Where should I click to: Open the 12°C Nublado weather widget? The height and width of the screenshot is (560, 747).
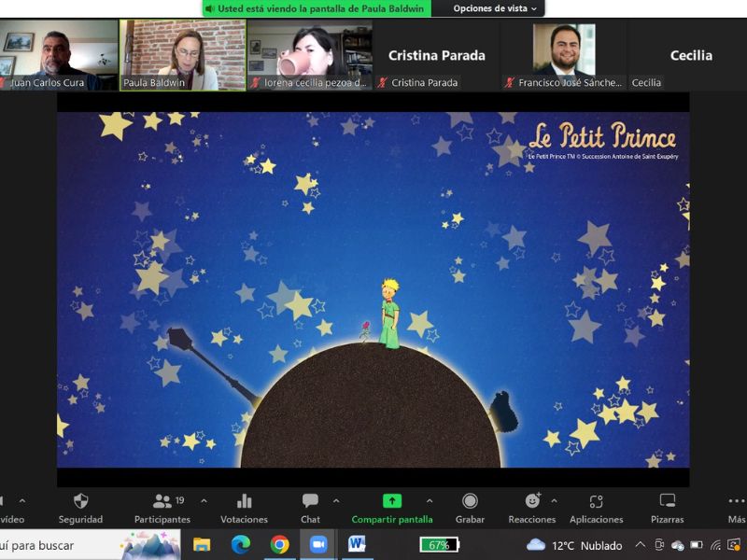[574, 545]
